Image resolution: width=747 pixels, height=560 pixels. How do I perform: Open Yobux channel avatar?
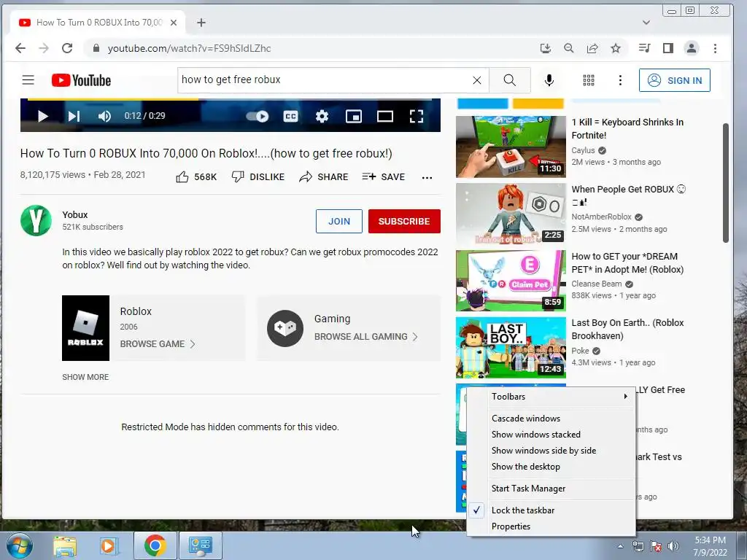36,220
